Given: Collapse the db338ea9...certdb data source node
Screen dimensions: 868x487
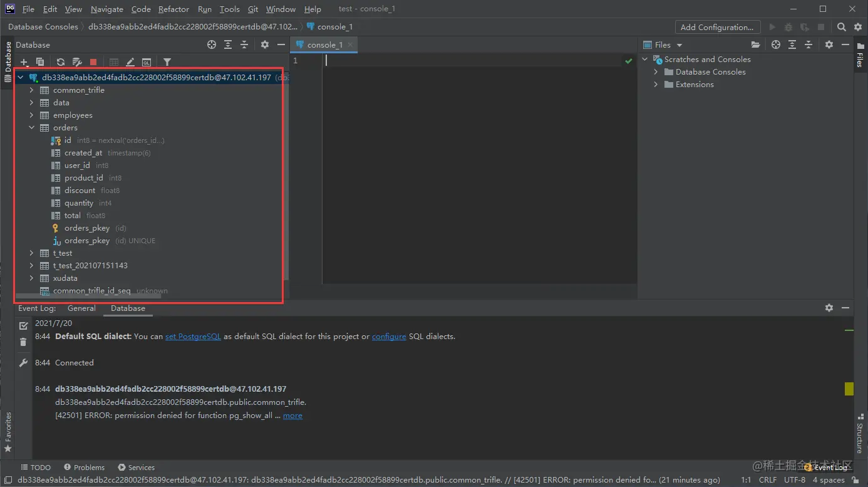Looking at the screenshot, I should pos(21,78).
